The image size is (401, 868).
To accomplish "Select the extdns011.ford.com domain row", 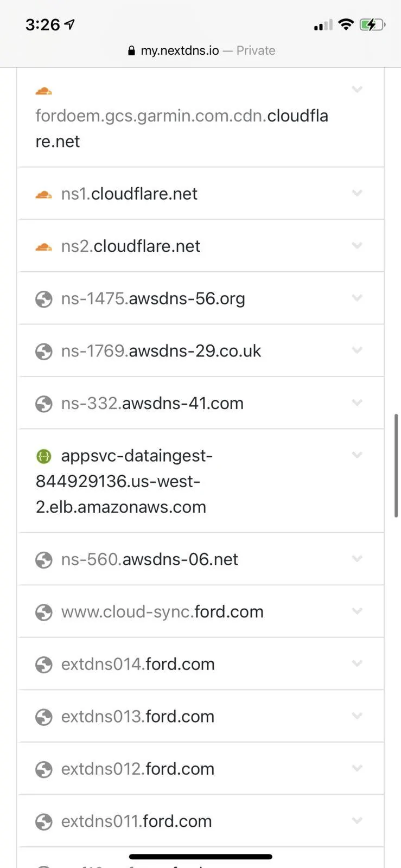I will (x=201, y=821).
